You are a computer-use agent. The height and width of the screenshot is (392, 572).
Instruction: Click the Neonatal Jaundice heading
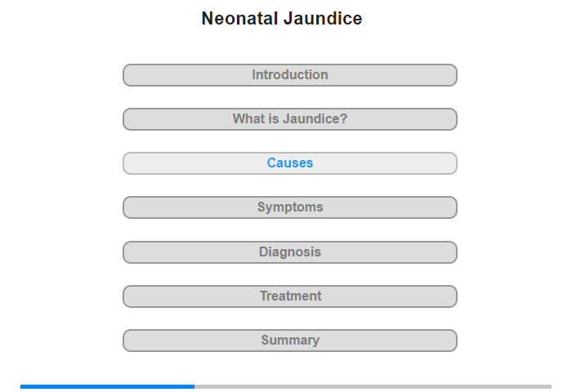pyautogui.click(x=282, y=18)
